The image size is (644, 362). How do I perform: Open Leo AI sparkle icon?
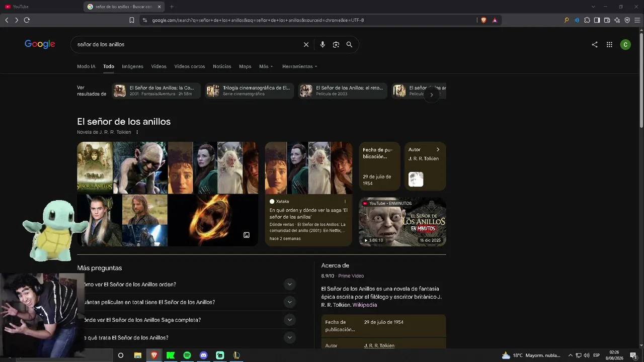(x=617, y=20)
